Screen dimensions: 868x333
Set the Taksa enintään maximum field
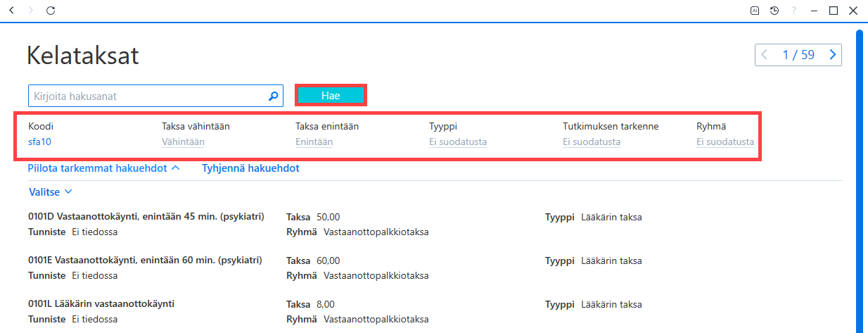pyautogui.click(x=314, y=142)
